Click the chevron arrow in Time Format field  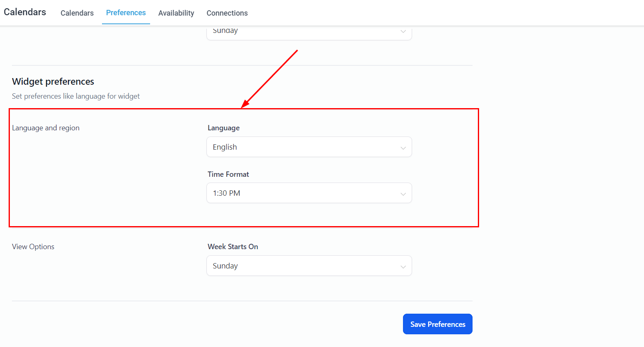coord(403,194)
